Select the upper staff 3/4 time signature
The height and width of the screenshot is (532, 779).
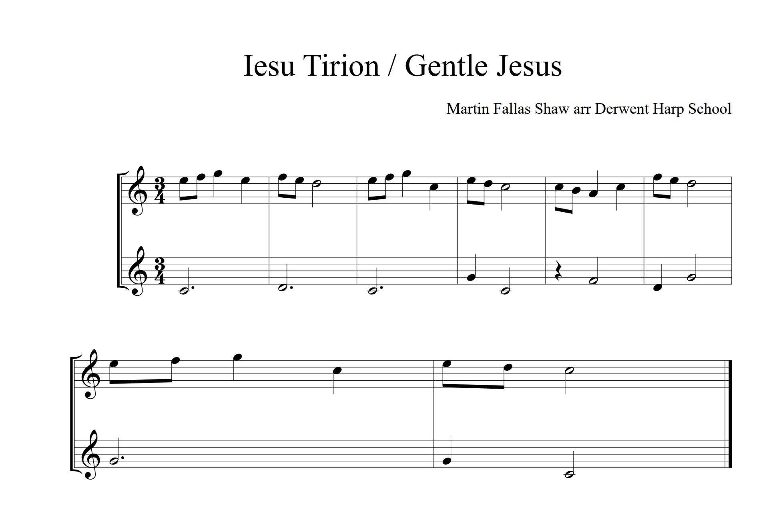[160, 191]
